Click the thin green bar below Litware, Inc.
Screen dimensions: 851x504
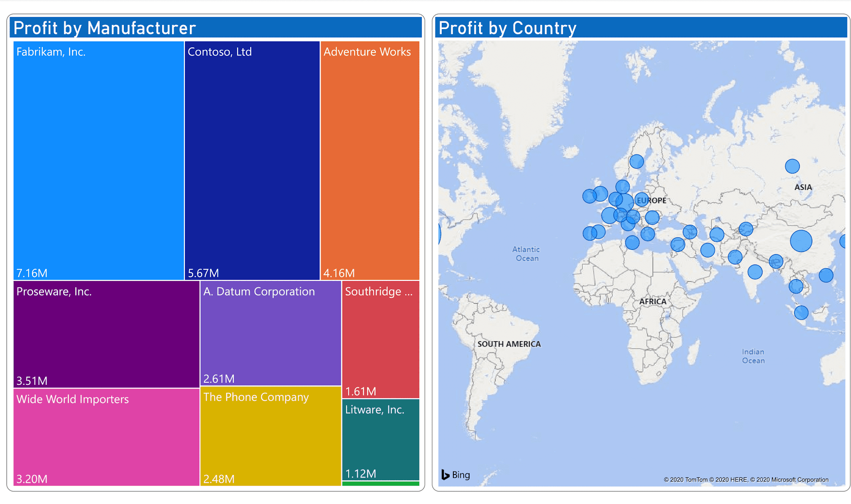[x=380, y=484]
